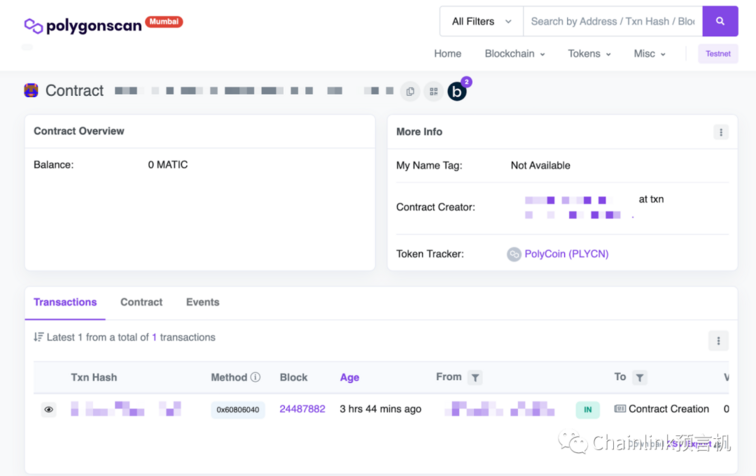Click the Testnet button
Image resolution: width=756 pixels, height=476 pixels.
click(718, 54)
